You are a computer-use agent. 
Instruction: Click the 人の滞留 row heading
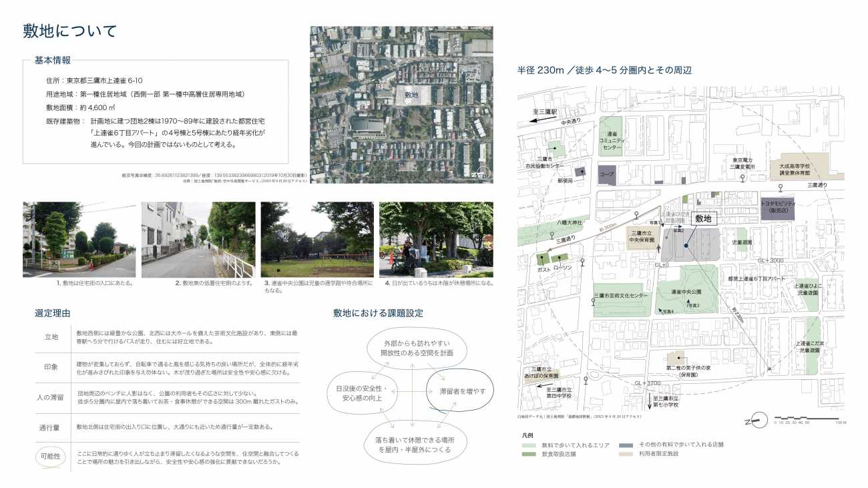51,397
